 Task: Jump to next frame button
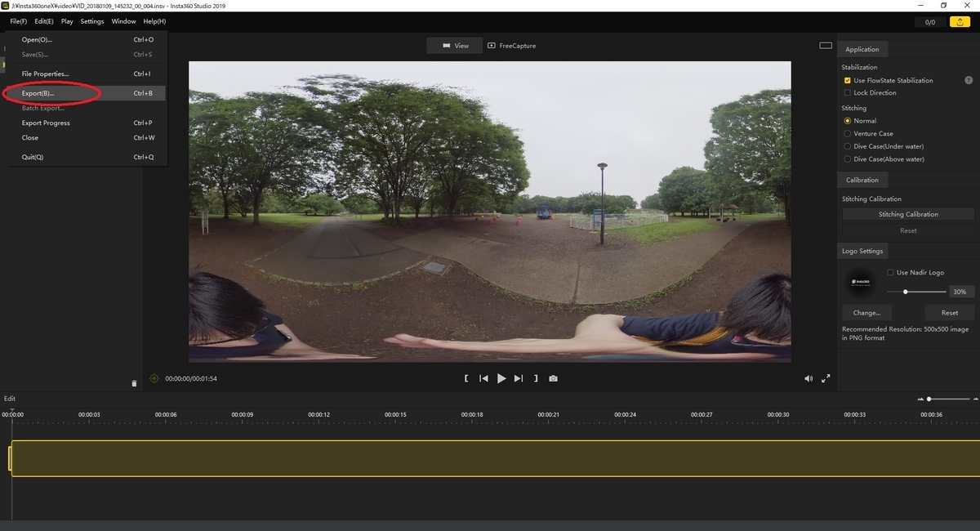[x=519, y=378]
